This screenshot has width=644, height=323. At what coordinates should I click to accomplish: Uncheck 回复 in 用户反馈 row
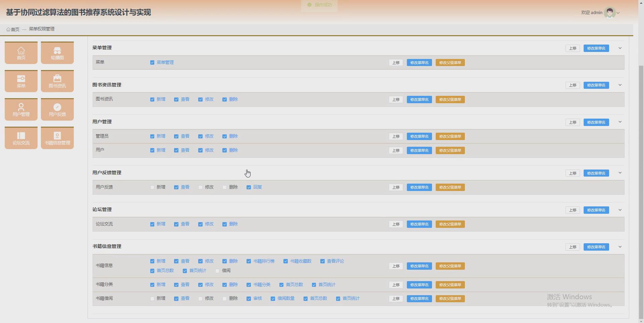point(249,187)
